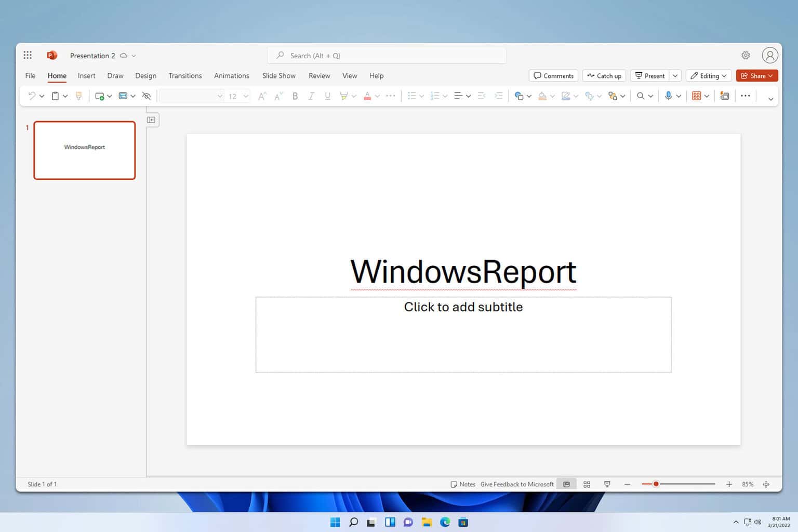Apply text highlight color marker
Viewport: 798px width, 532px height.
(x=343, y=96)
